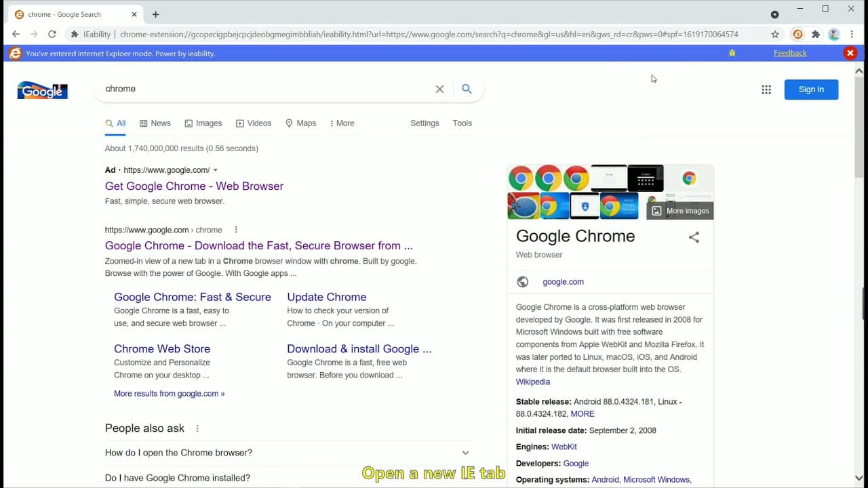Screen dimensions: 868x488
Task: Close the Internet Explorer mode banner
Action: pos(850,53)
